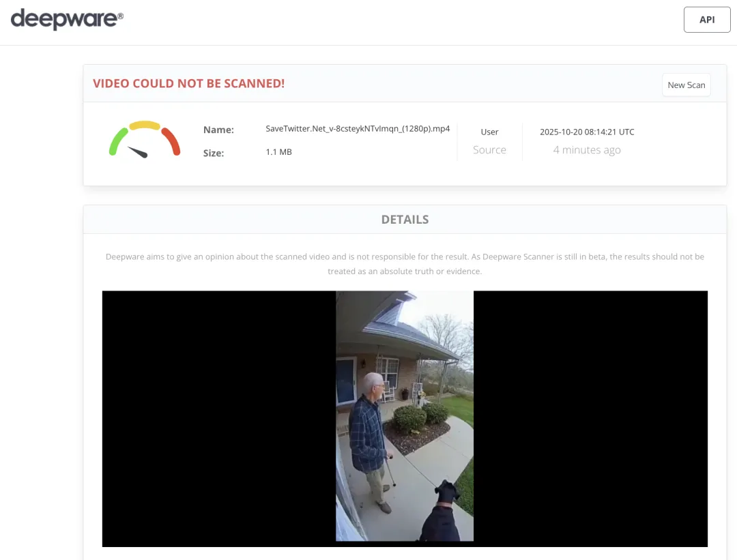Click the '4 minutes ago' text
The image size is (737, 560).
[587, 150]
